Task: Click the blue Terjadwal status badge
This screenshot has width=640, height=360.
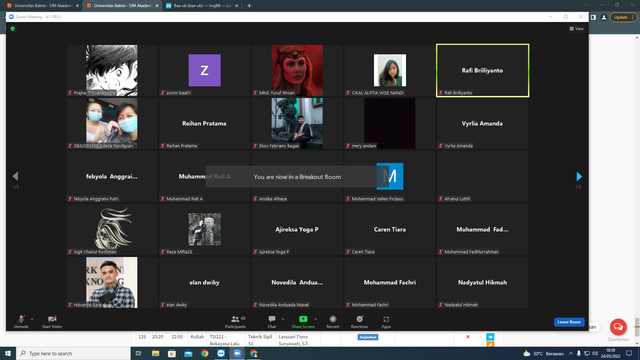Action: (x=368, y=337)
